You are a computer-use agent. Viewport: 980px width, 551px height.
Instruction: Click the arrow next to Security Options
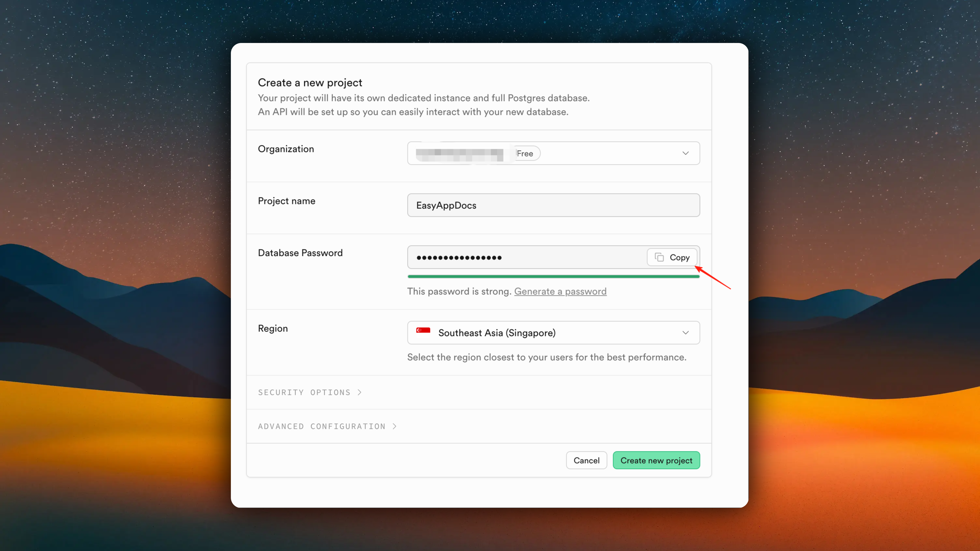(x=359, y=392)
